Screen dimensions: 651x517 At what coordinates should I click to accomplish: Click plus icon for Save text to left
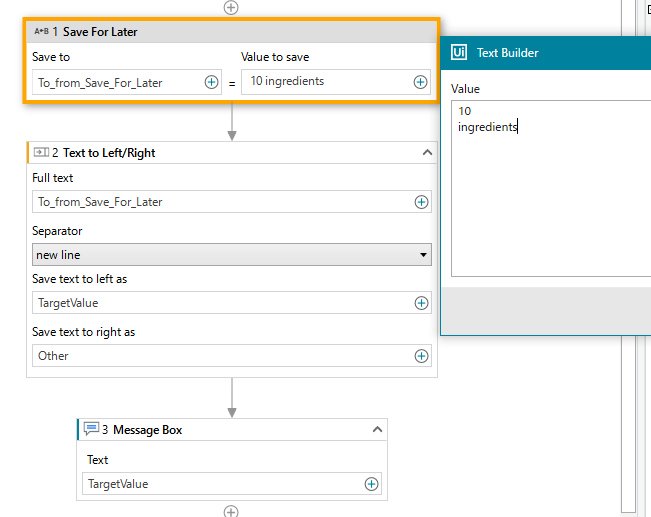click(x=422, y=302)
